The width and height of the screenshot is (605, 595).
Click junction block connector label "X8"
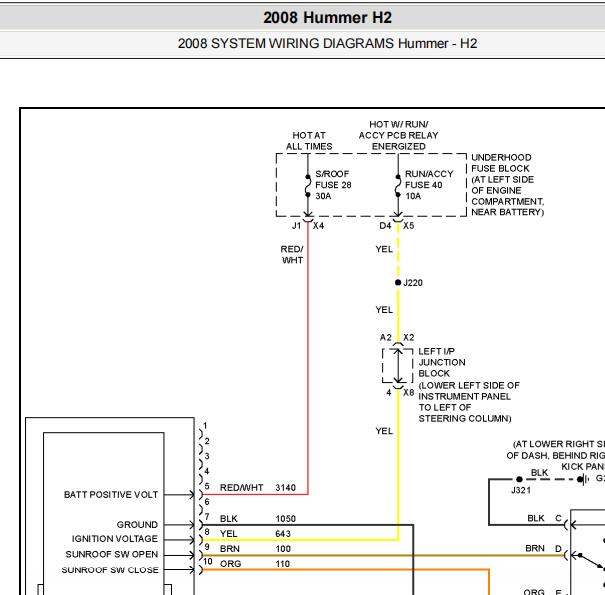tap(409, 393)
